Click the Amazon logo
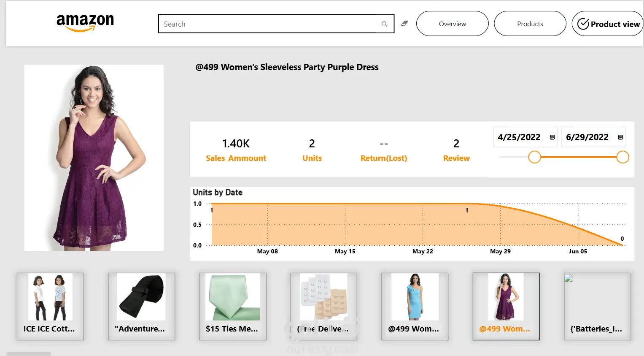Image resolution: width=644 pixels, height=356 pixels. pyautogui.click(x=85, y=23)
